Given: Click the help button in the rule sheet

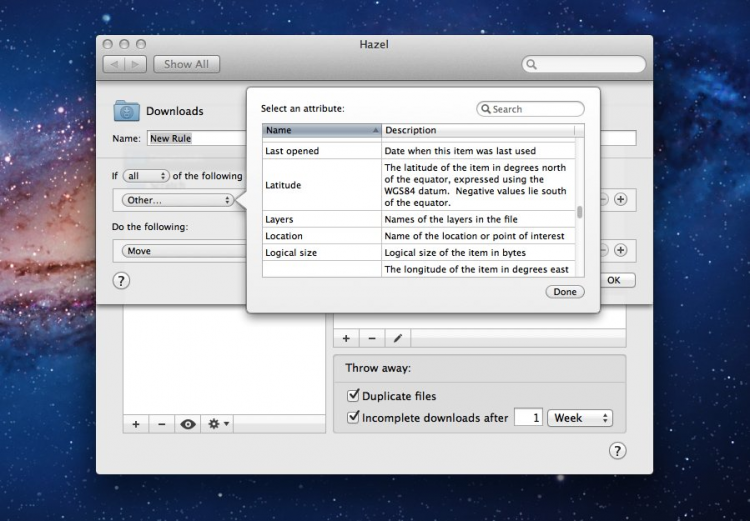Looking at the screenshot, I should [x=123, y=281].
